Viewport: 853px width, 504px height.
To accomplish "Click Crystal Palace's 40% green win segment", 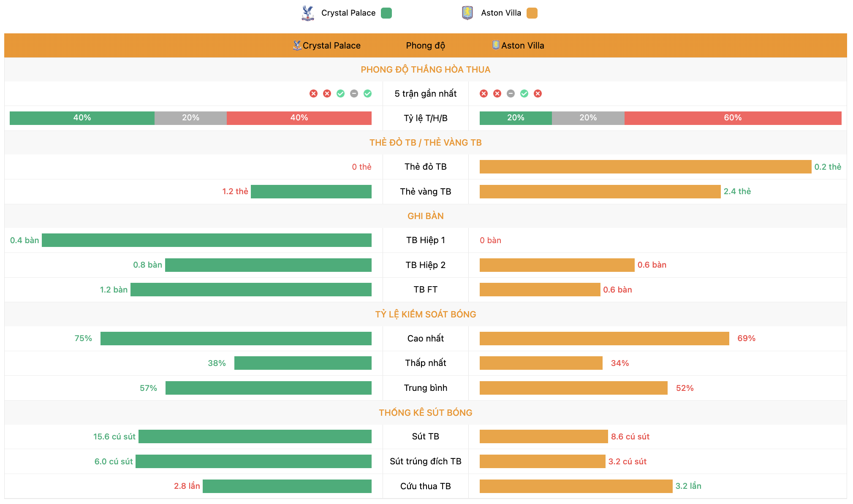I will (x=82, y=118).
